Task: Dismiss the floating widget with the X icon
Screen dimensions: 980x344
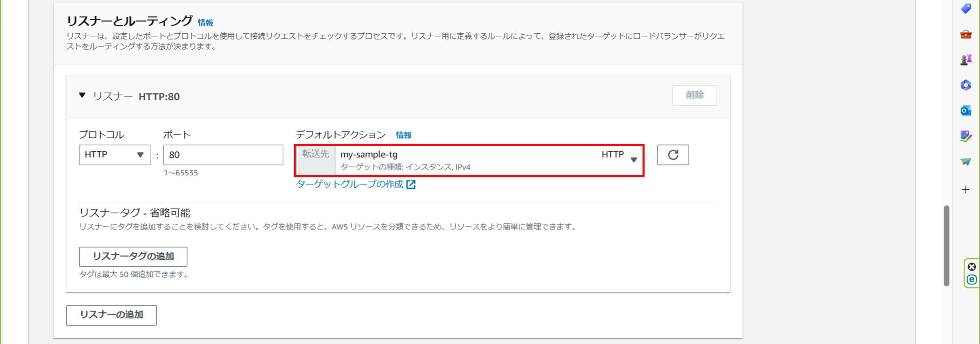Action: coord(972,267)
